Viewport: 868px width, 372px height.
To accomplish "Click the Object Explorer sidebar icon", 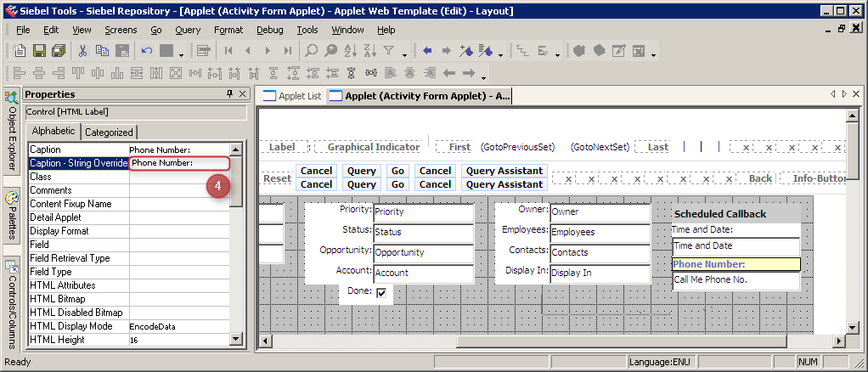I will click(x=11, y=98).
